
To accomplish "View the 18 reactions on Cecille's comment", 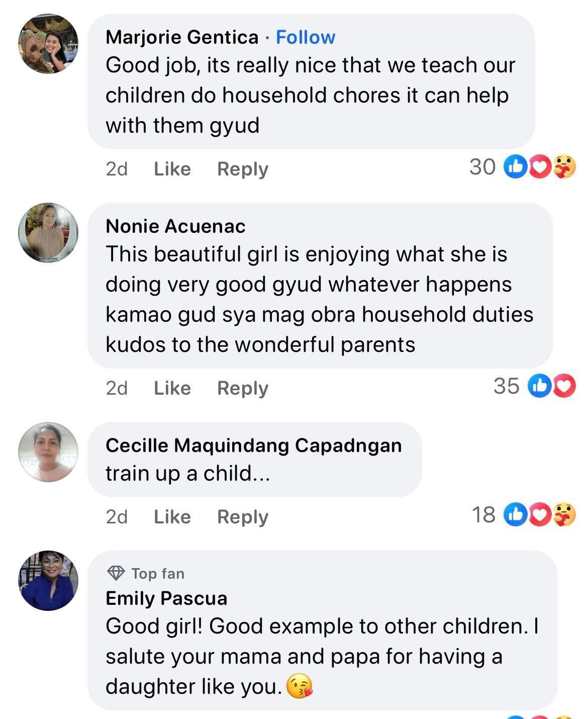I will (483, 515).
